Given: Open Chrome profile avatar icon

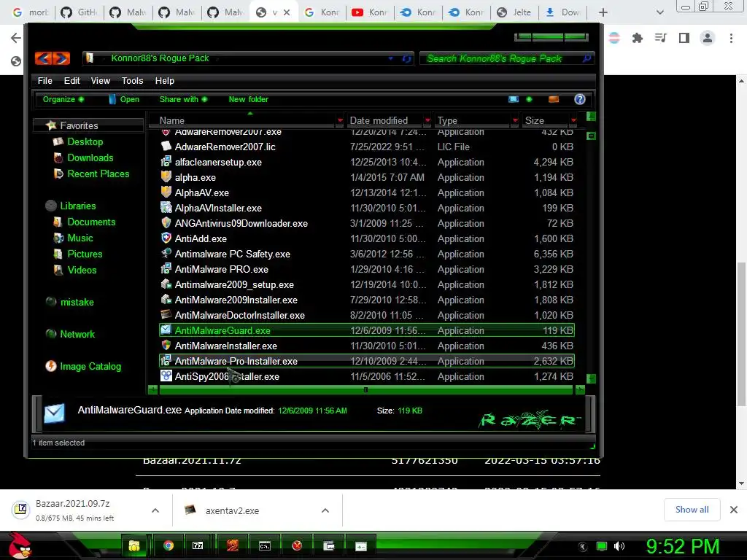Looking at the screenshot, I should click(x=708, y=38).
